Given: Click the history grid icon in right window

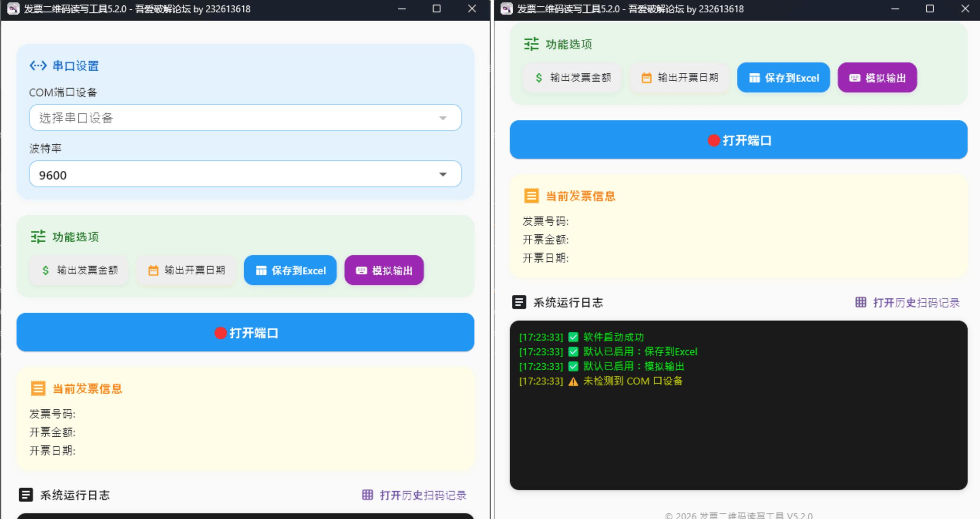Looking at the screenshot, I should (x=861, y=302).
